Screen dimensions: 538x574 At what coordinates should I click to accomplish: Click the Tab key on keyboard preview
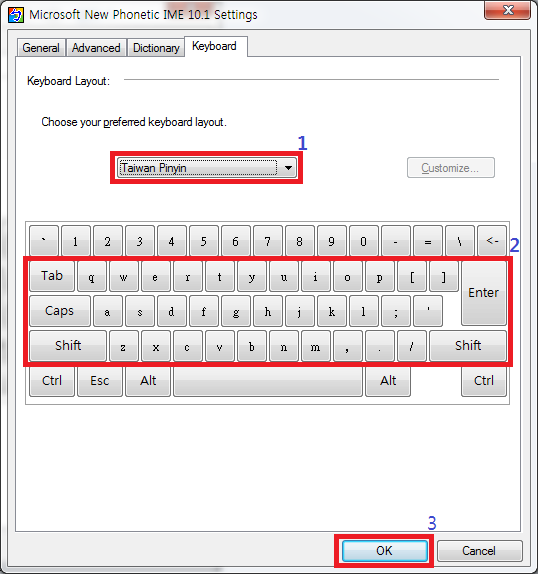click(52, 276)
